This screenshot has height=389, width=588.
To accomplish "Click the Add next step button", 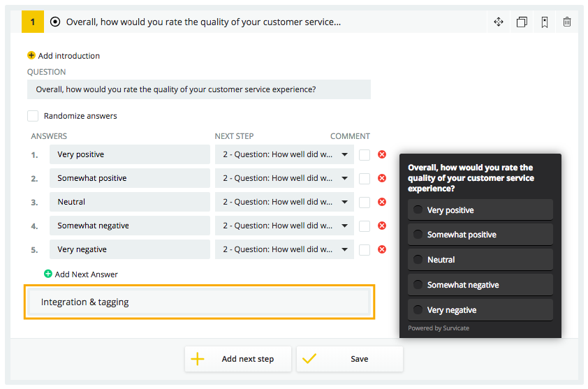I will coord(237,359).
